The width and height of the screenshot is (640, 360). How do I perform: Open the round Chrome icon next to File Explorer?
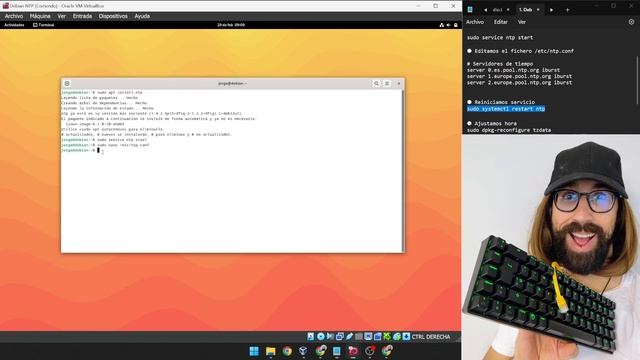click(287, 351)
